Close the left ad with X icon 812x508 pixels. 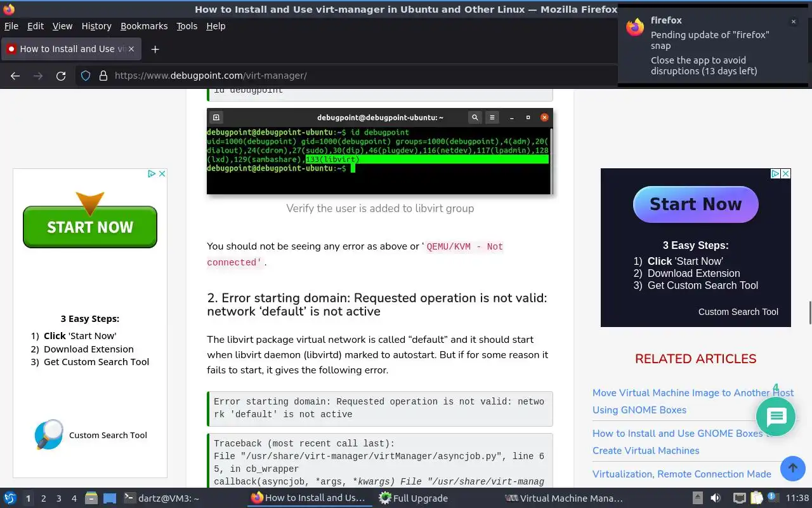162,173
